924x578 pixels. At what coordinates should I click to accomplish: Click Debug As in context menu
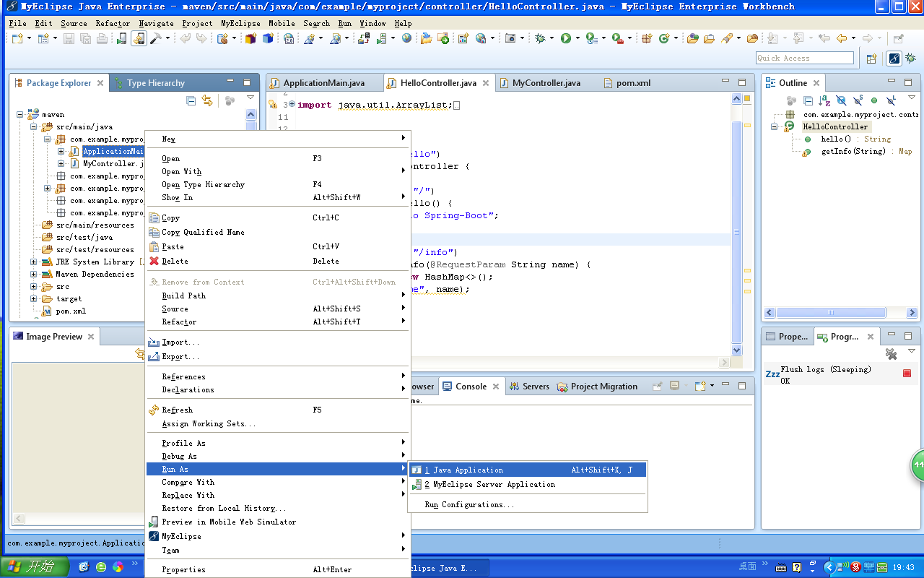click(278, 456)
